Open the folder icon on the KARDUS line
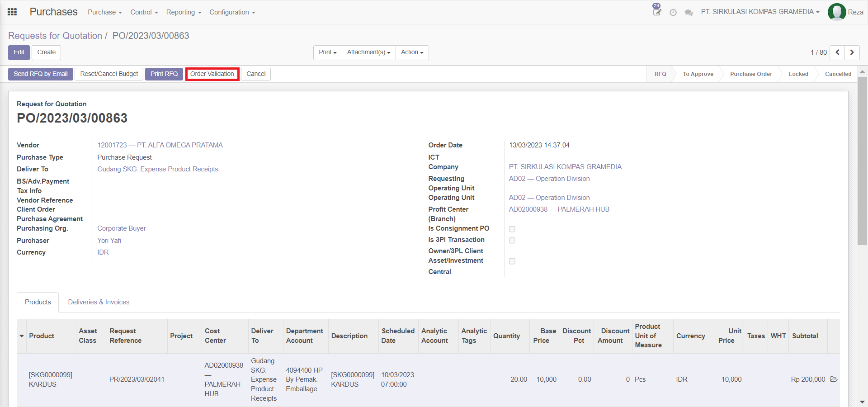 [834, 379]
